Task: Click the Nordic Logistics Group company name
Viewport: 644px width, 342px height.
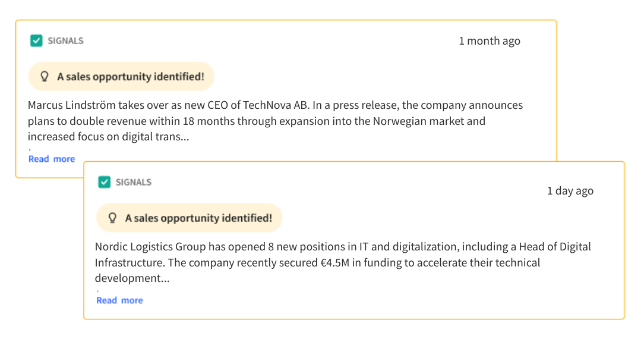Action: (146, 247)
